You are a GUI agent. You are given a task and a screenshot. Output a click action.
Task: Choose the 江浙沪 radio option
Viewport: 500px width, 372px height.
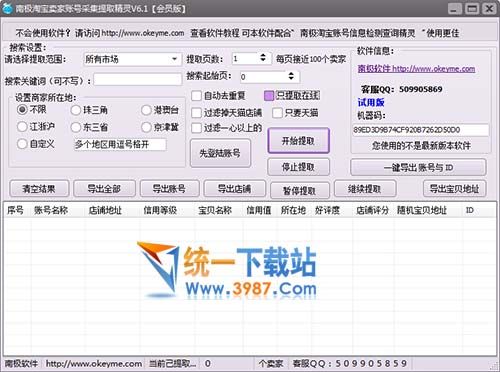[x=22, y=127]
